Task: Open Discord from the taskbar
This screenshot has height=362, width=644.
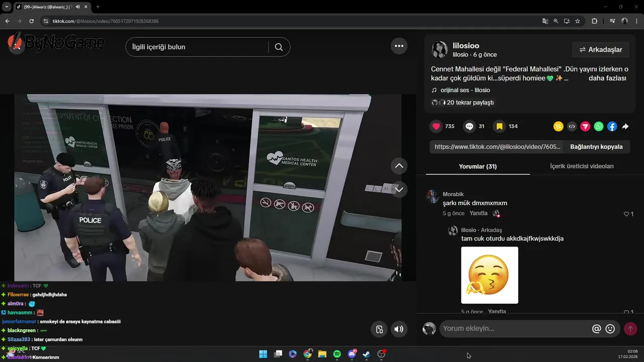Action: [x=352, y=354]
